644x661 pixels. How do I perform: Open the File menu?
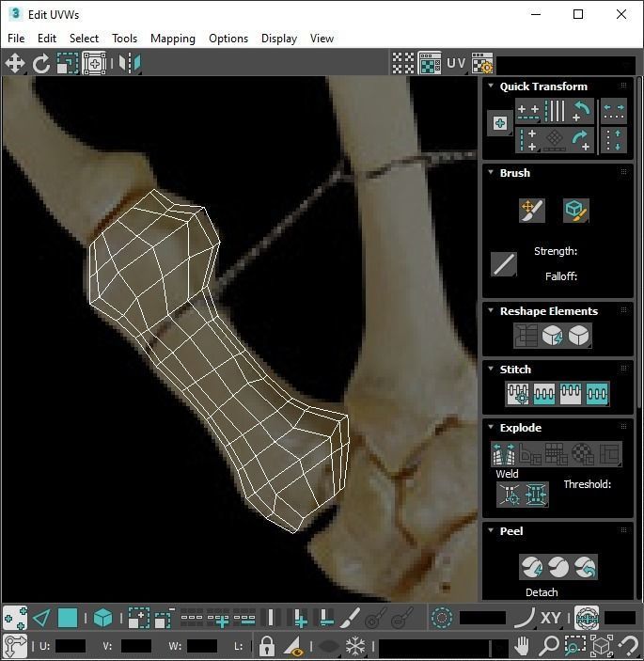point(16,39)
